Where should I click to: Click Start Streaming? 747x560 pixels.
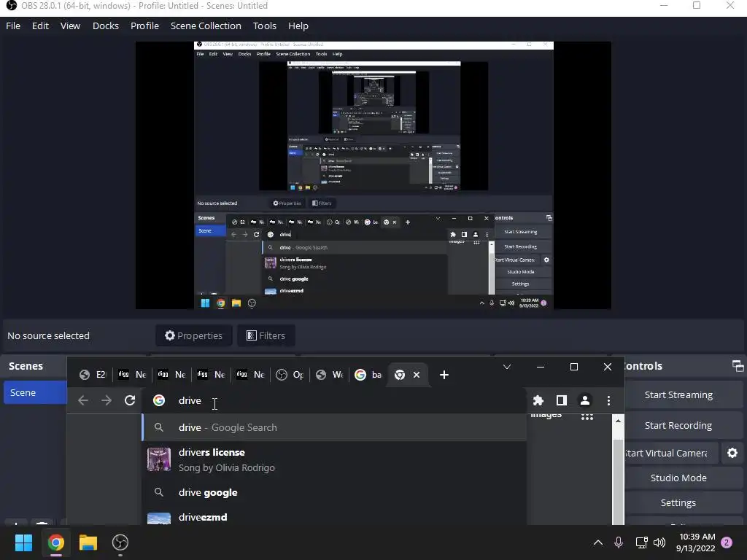coord(678,394)
